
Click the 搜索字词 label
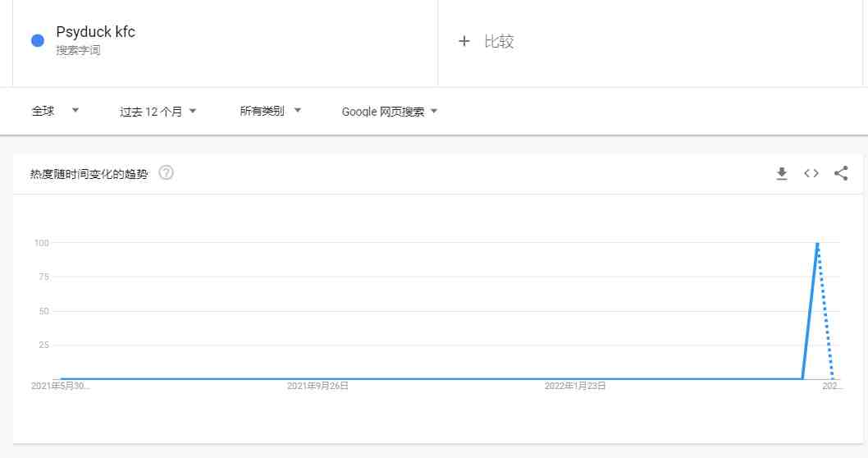(78, 50)
